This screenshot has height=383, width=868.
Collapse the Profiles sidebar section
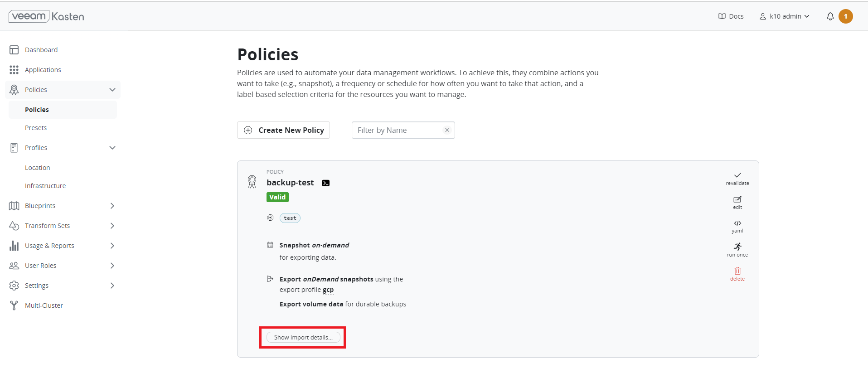(112, 148)
